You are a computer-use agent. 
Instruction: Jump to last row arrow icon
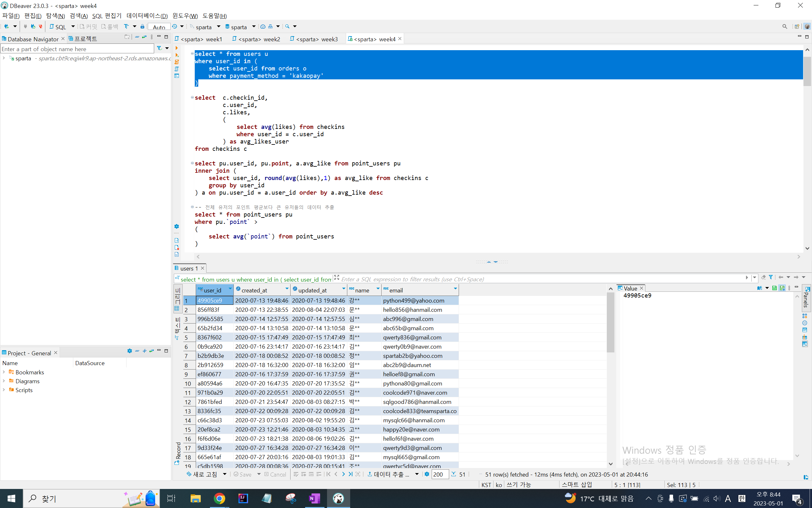pos(350,474)
